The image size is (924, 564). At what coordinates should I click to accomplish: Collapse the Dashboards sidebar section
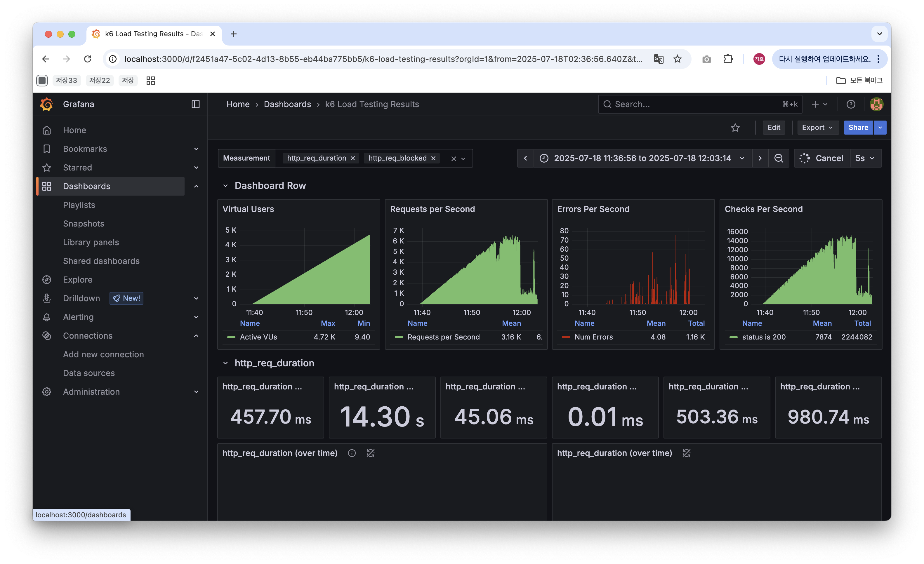point(196,186)
